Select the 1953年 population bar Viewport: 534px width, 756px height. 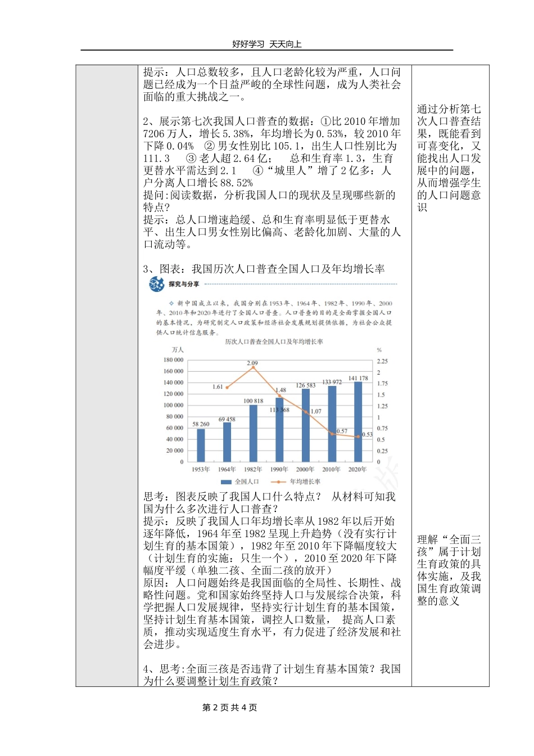[201, 445]
